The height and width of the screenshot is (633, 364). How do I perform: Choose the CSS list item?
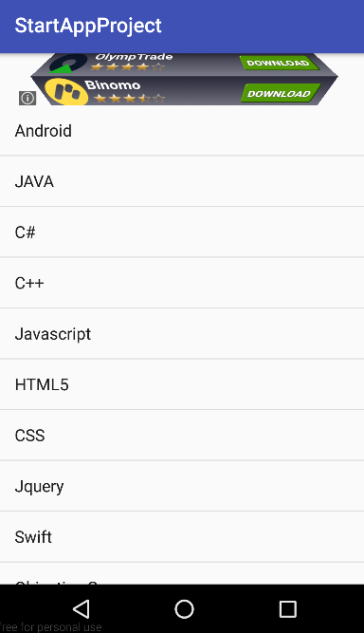coord(182,436)
